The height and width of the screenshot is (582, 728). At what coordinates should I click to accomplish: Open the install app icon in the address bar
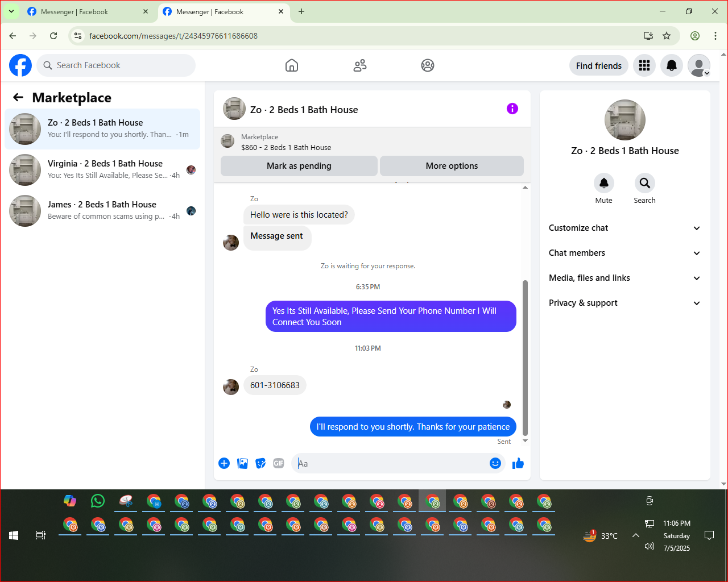point(648,36)
